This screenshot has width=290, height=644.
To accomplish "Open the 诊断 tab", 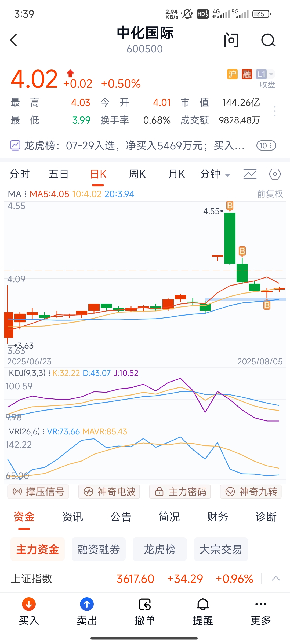I will point(266,517).
